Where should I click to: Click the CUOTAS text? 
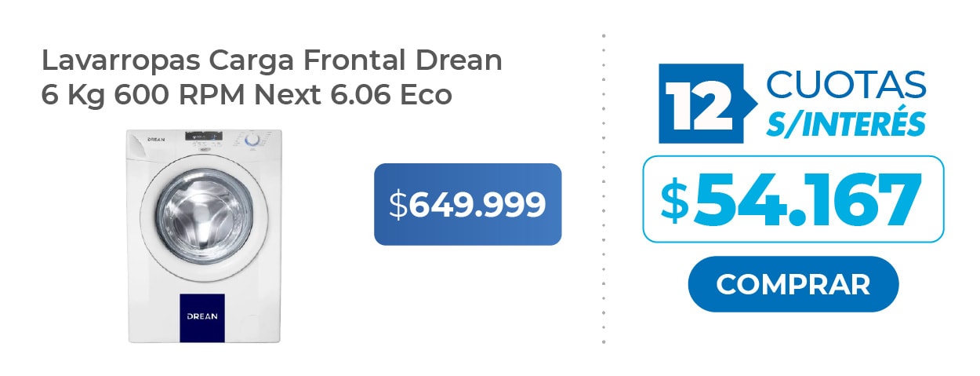846,84
